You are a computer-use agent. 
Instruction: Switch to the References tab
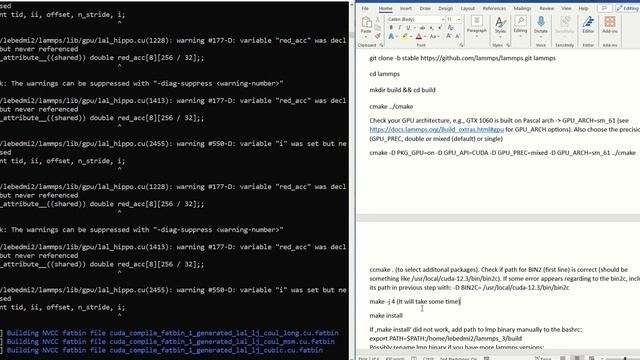pos(494,8)
